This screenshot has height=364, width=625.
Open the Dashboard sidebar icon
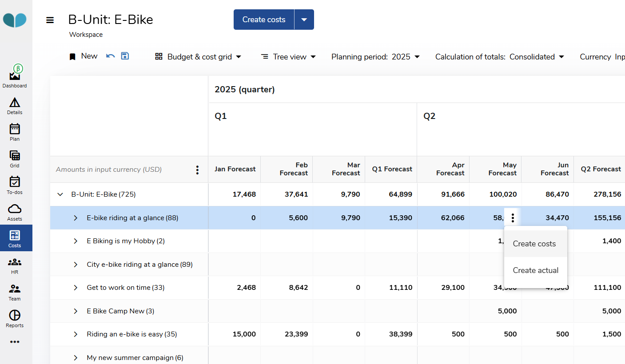(x=15, y=76)
